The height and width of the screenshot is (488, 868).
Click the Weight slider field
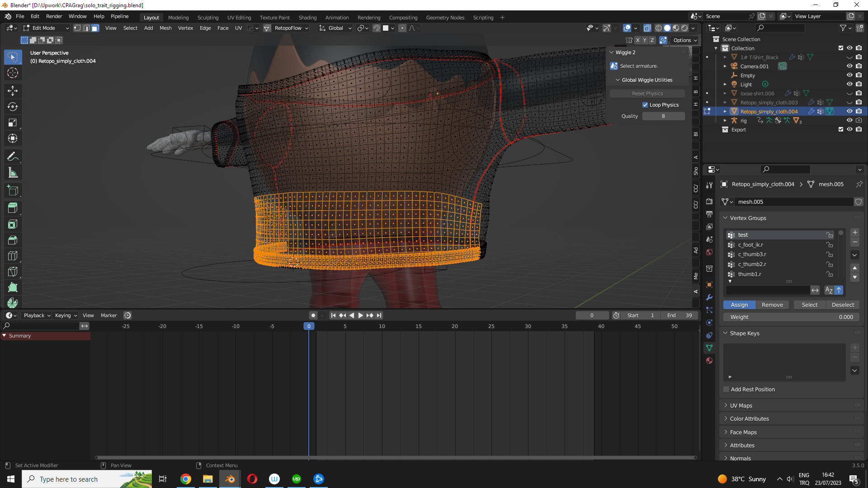[x=791, y=317]
